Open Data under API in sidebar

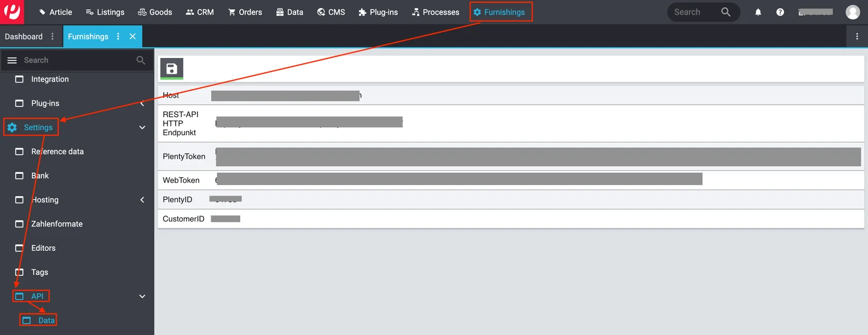(47, 320)
